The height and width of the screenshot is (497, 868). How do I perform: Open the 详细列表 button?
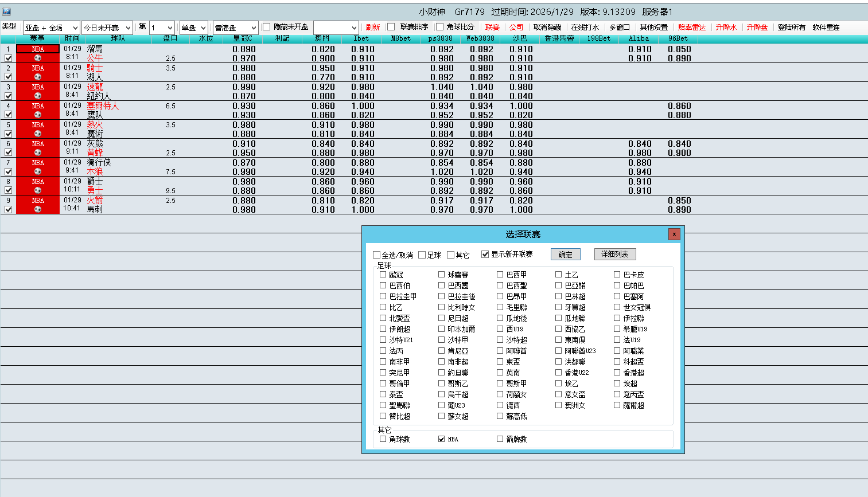[x=615, y=254]
